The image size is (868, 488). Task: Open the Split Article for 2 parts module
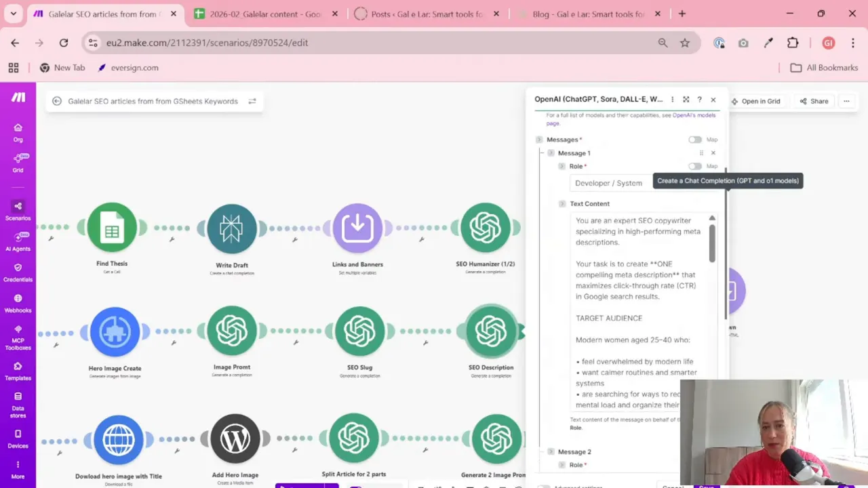click(354, 438)
